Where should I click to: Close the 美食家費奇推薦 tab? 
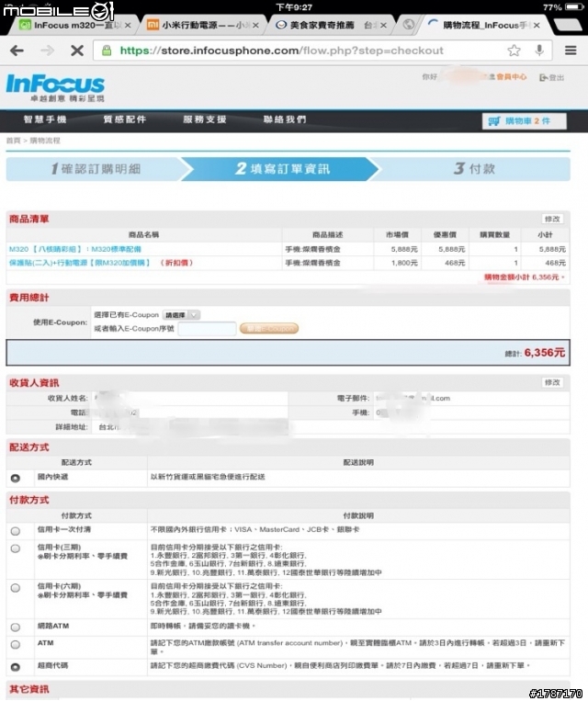pos(383,26)
